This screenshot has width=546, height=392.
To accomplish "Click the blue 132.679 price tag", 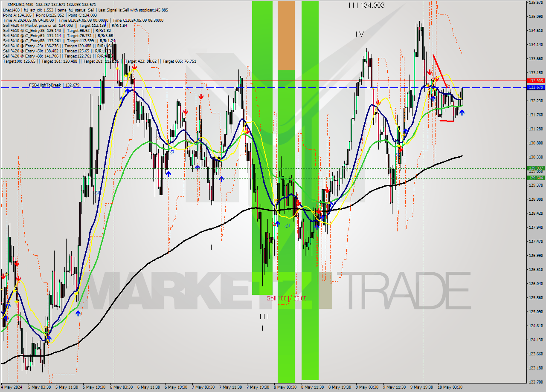I will [x=536, y=87].
